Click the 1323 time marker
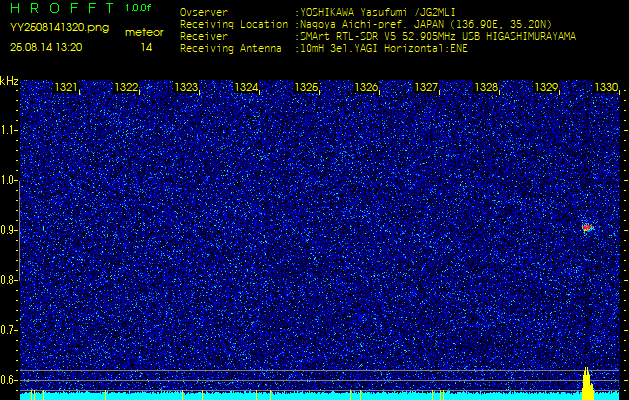Viewport: 629px width, 400px height. [186, 87]
